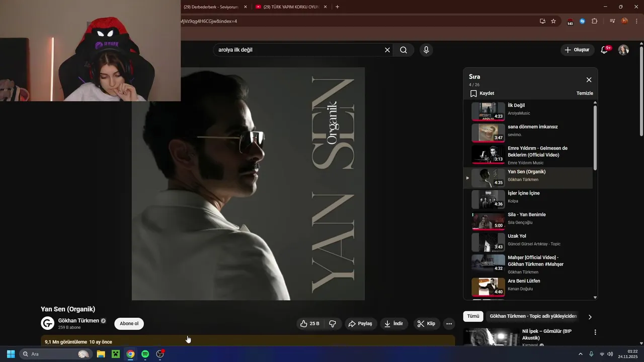Close the Sıra queue panel
644x362 pixels.
tap(589, 80)
